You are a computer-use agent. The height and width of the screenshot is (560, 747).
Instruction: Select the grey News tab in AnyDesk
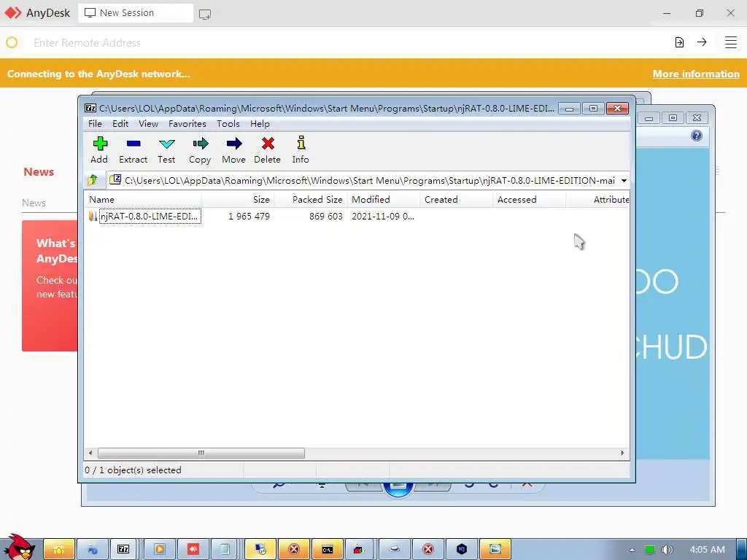tap(34, 203)
